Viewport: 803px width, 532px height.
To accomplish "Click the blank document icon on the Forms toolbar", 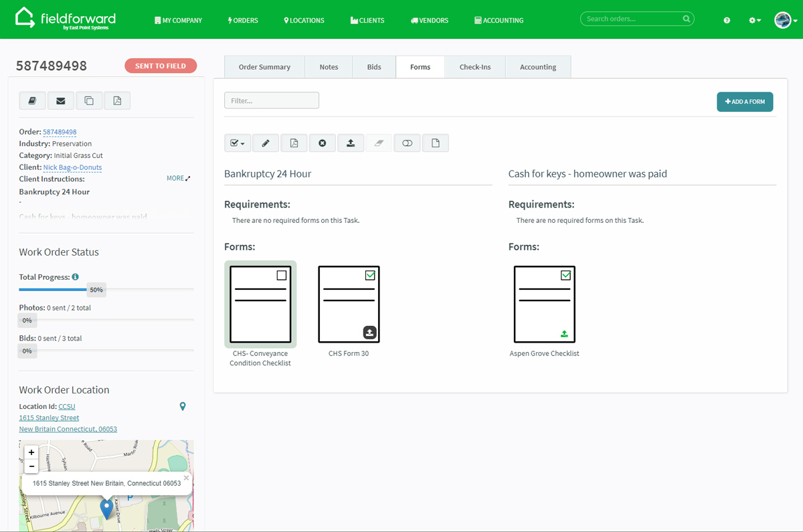I will (x=435, y=143).
